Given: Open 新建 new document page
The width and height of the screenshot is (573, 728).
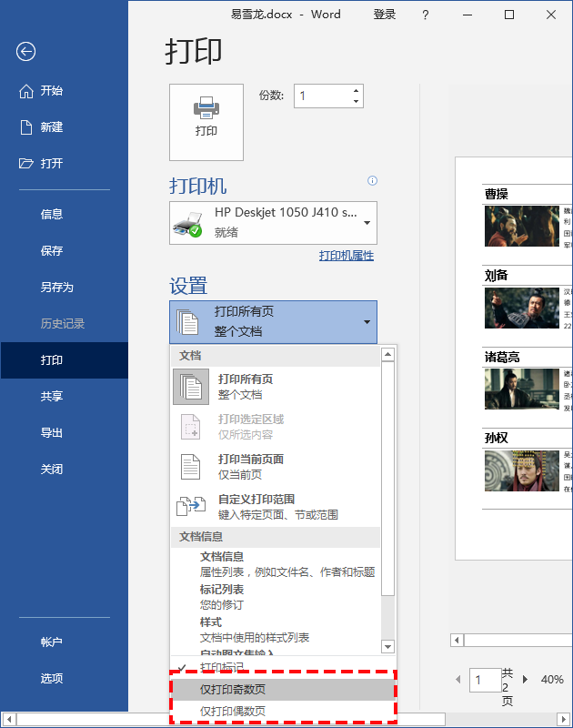Looking at the screenshot, I should (x=64, y=126).
